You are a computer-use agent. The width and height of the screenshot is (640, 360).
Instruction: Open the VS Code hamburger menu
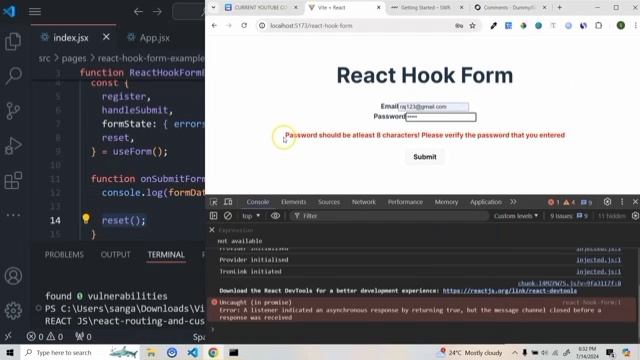[x=35, y=11]
